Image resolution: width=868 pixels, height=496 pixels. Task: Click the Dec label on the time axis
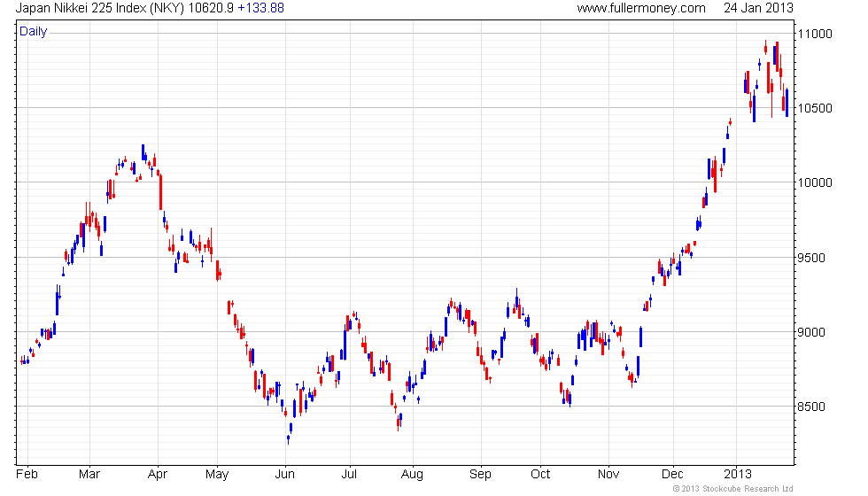[672, 475]
